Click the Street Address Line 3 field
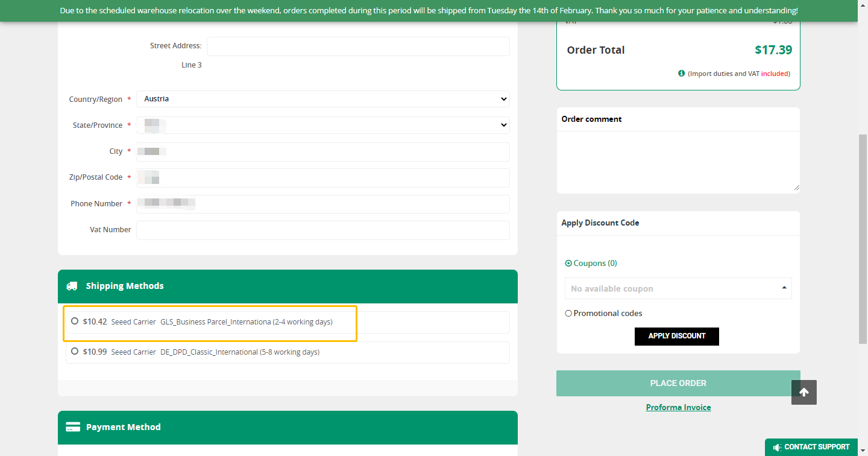868x456 pixels. (x=357, y=46)
